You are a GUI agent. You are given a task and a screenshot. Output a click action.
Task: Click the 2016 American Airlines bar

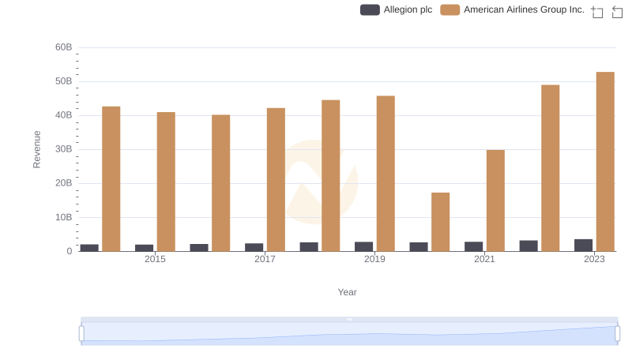pos(221,183)
